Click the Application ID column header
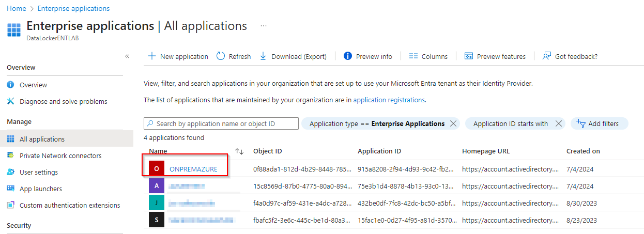Viewport: 644px width, 234px height. point(379,151)
